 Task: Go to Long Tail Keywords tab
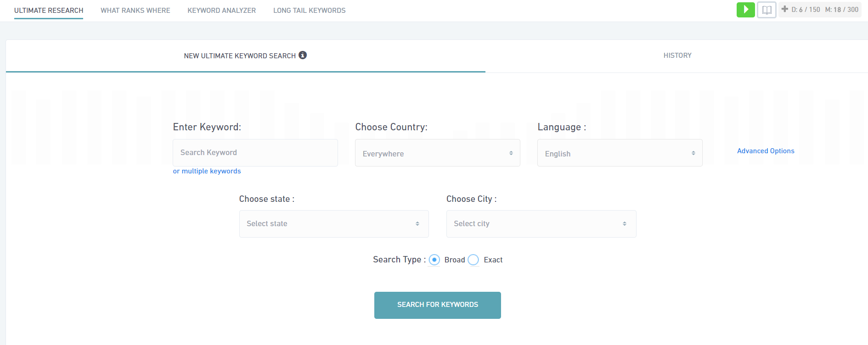coord(309,10)
